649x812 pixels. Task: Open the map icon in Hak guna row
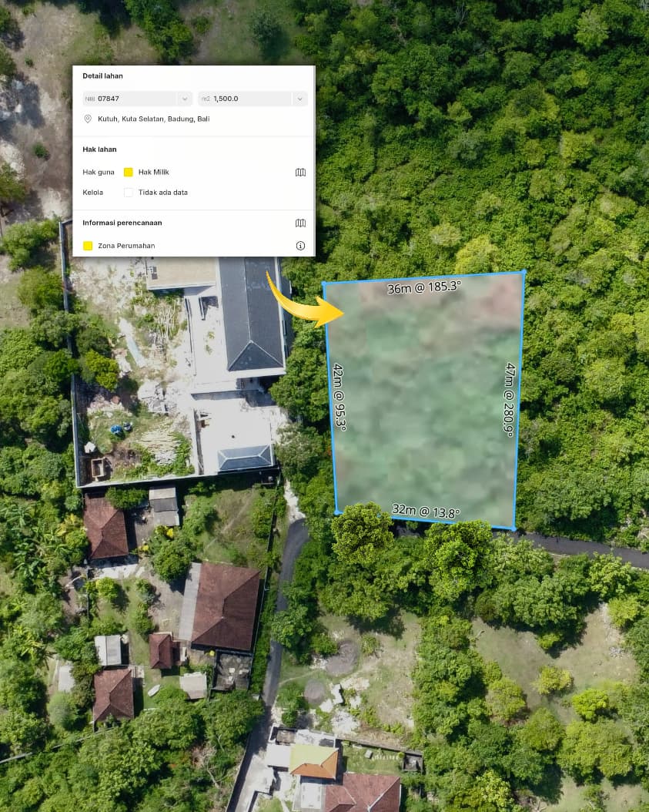pyautogui.click(x=300, y=173)
